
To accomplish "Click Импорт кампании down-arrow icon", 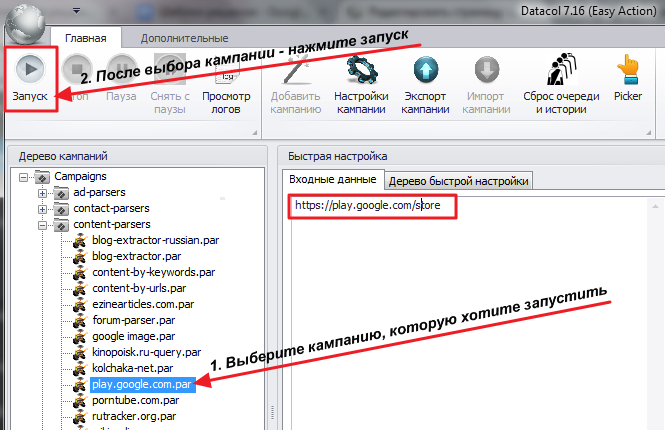I will [x=486, y=70].
